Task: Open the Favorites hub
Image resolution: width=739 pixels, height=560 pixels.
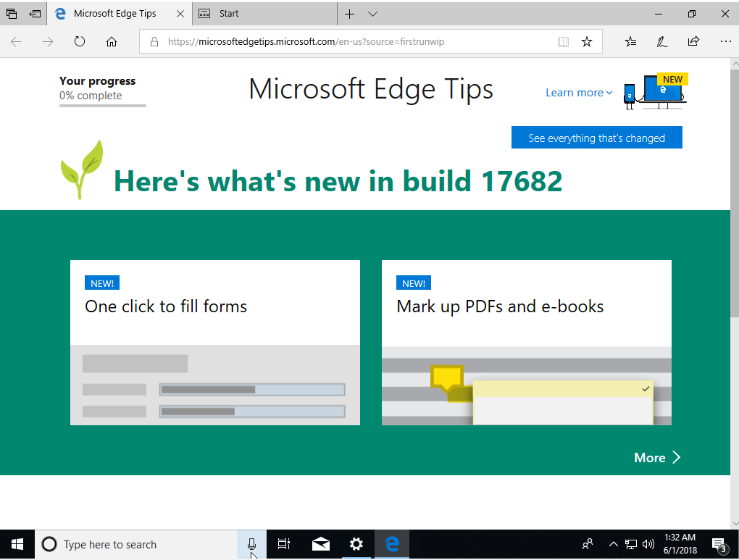Action: point(630,41)
